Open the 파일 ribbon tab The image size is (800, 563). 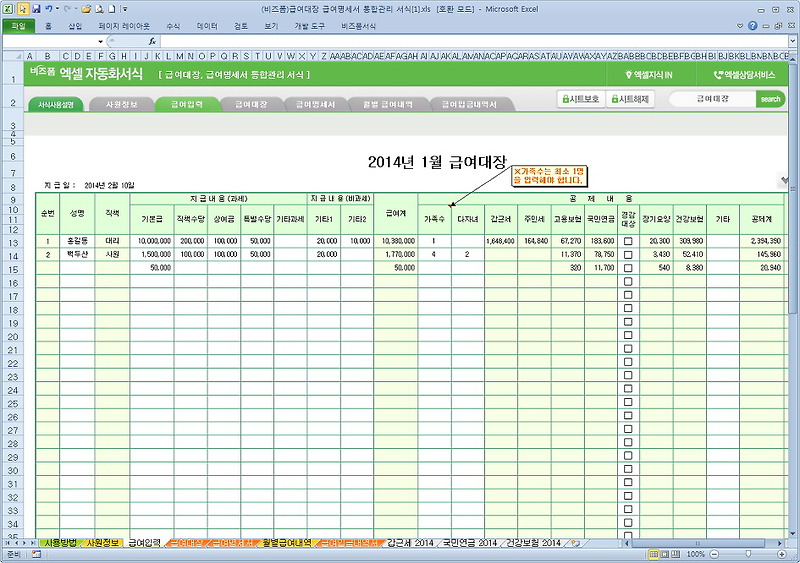(x=18, y=26)
